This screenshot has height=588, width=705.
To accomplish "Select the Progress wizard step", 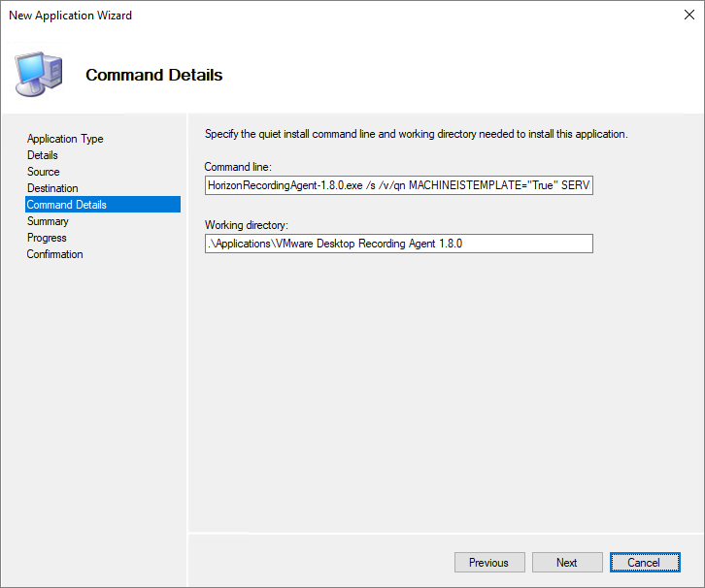I will pyautogui.click(x=47, y=238).
